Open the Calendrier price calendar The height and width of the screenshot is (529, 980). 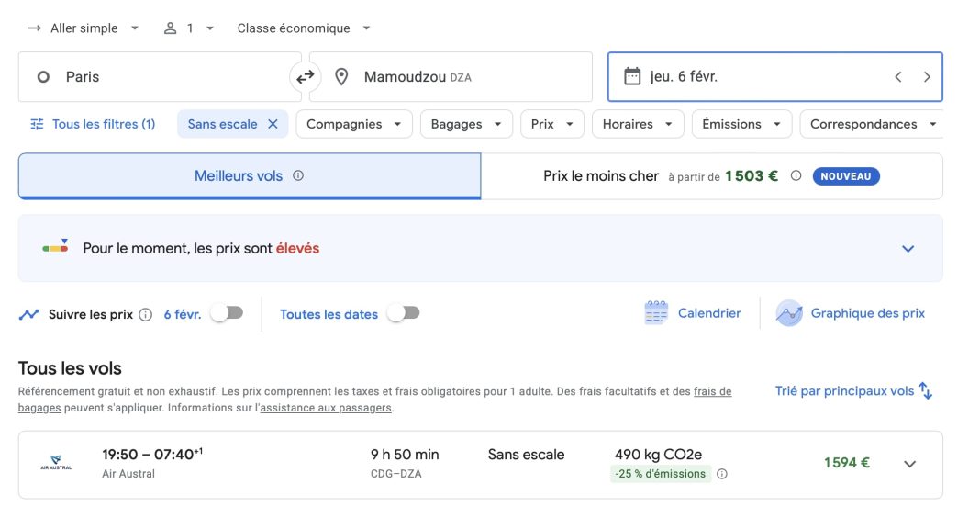click(x=693, y=313)
